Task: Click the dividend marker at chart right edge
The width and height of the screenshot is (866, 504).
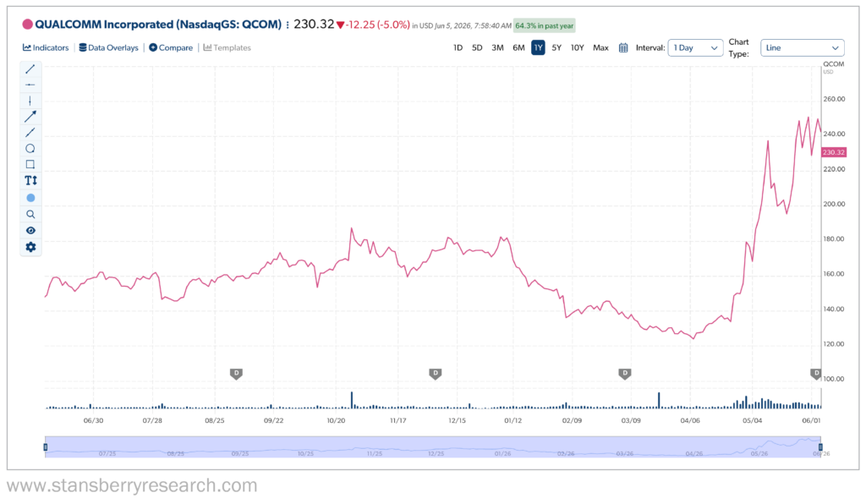Action: (x=816, y=374)
